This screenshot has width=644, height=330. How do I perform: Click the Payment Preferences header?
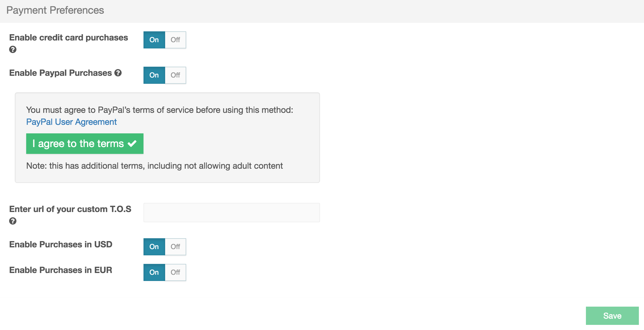pyautogui.click(x=55, y=10)
